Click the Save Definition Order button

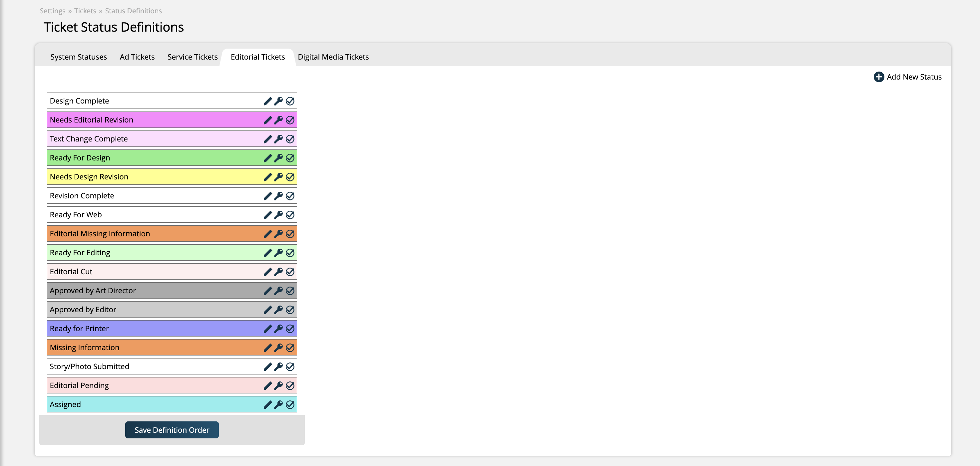click(x=172, y=430)
